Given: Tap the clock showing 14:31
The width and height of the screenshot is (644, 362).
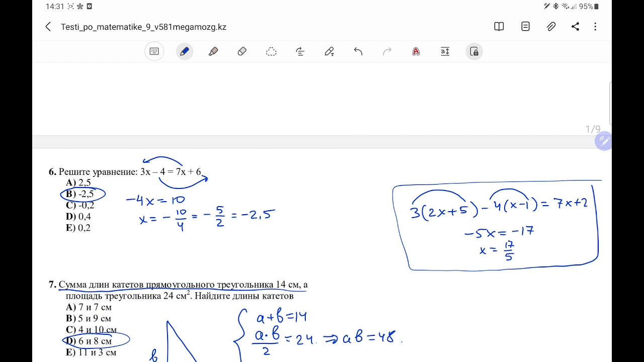Looking at the screenshot, I should click(54, 7).
